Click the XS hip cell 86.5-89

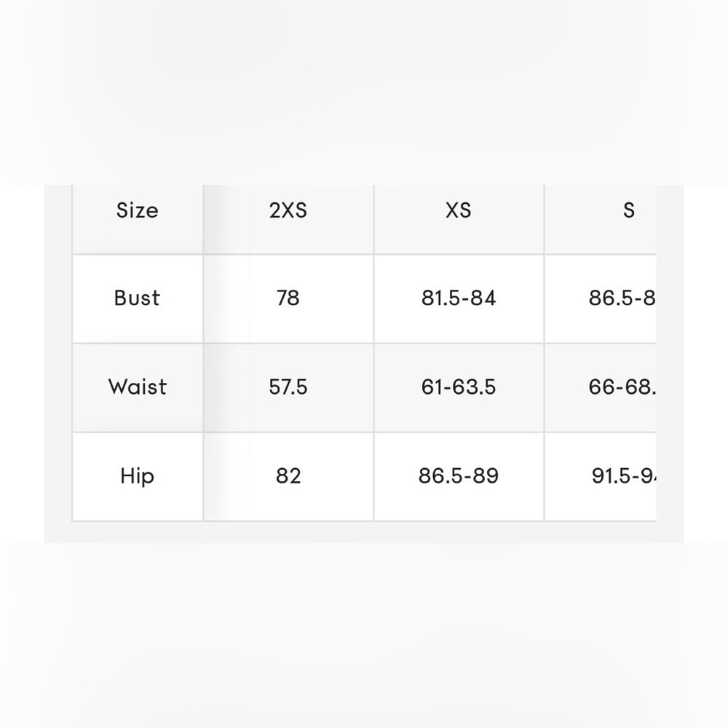tap(459, 476)
